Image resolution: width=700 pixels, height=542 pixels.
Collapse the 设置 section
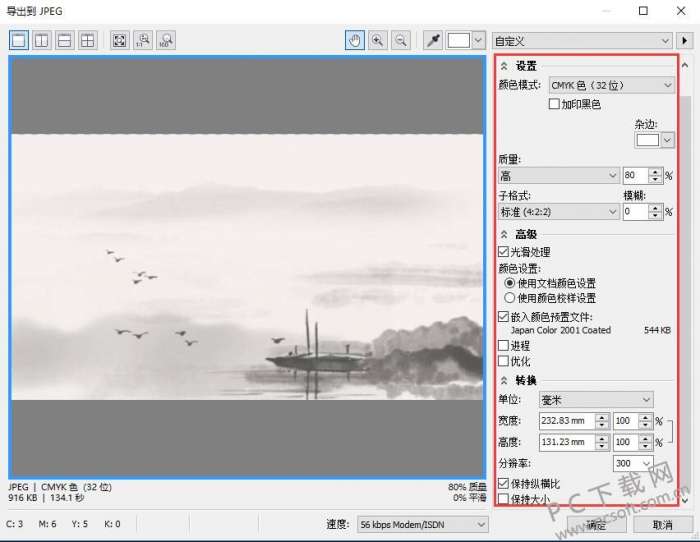[504, 66]
